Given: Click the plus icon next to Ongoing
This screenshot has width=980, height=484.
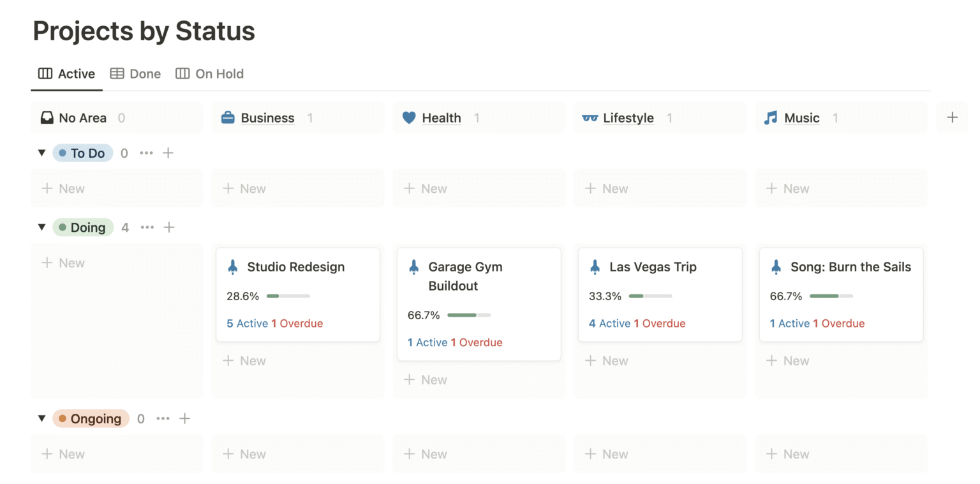Looking at the screenshot, I should pyautogui.click(x=184, y=419).
